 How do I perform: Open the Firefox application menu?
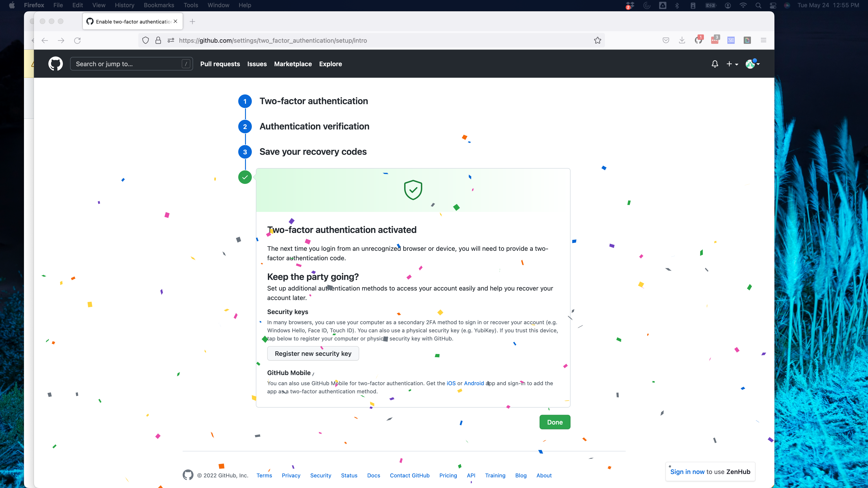click(34, 5)
